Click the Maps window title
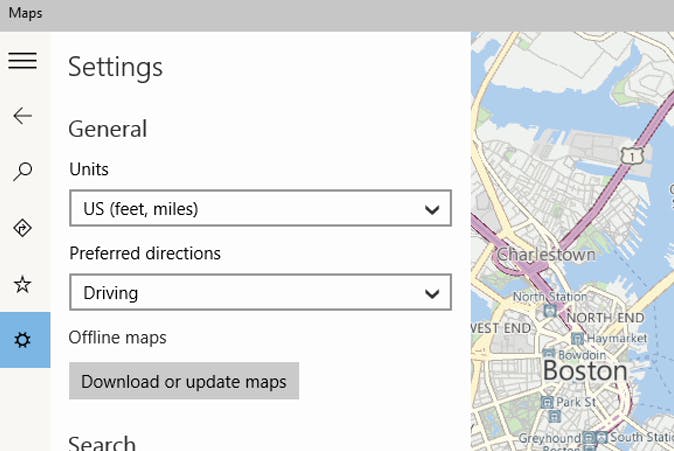The height and width of the screenshot is (451, 674). click(25, 14)
